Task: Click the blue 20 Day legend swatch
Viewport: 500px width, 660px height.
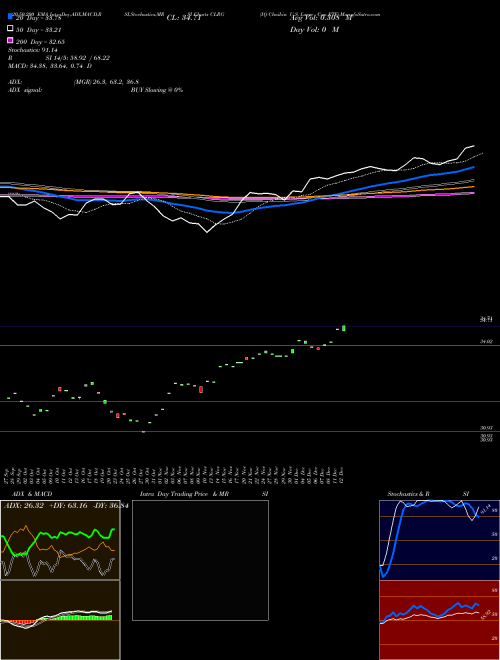Action: (10, 17)
